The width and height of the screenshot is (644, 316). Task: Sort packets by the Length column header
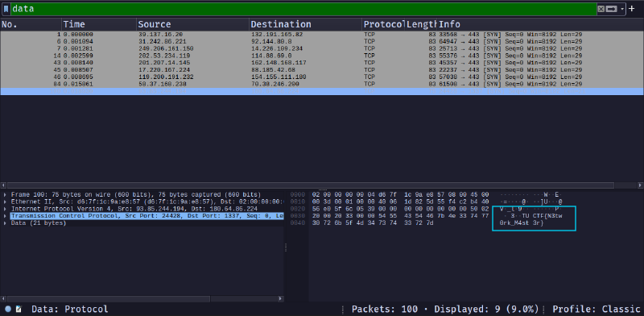(421, 24)
